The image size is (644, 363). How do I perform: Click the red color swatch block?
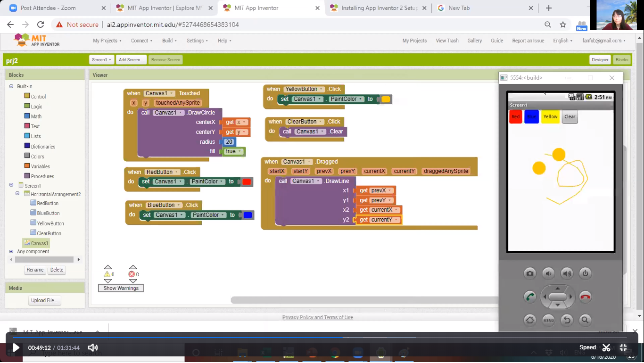(x=247, y=182)
